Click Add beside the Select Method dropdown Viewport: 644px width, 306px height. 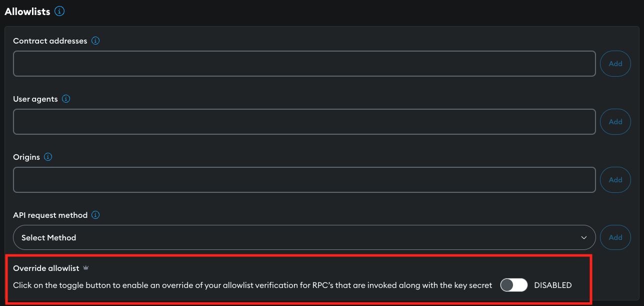coord(615,237)
